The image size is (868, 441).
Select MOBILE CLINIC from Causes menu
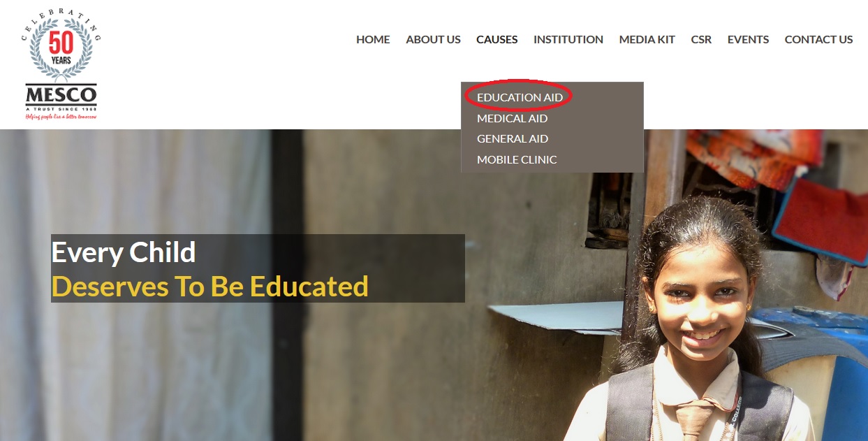517,159
